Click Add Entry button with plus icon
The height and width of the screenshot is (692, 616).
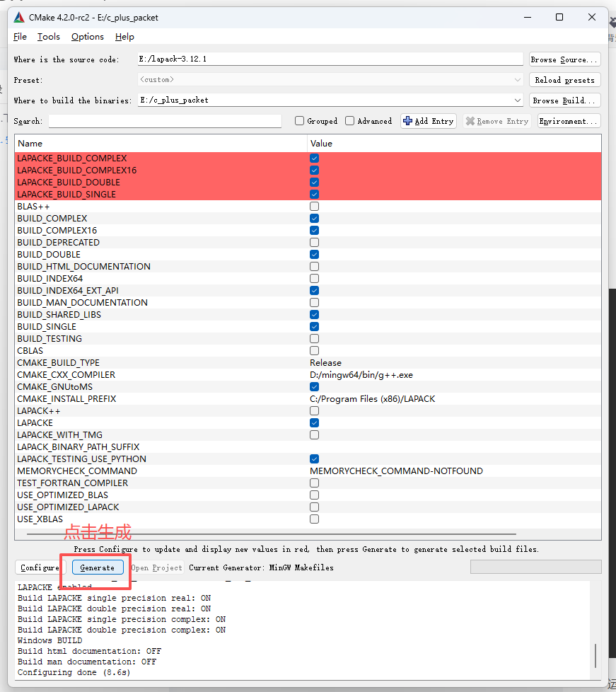(x=429, y=121)
